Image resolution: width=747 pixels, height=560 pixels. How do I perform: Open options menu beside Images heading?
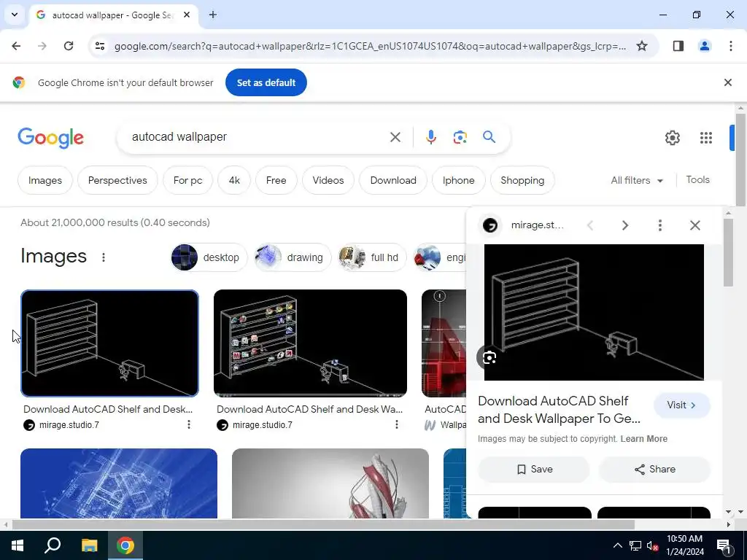tap(104, 257)
